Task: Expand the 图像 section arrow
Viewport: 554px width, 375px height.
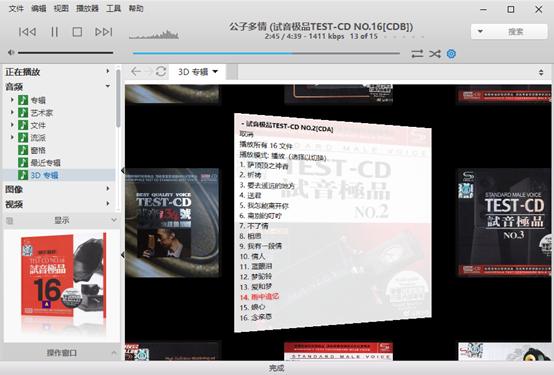Action: pyautogui.click(x=108, y=189)
